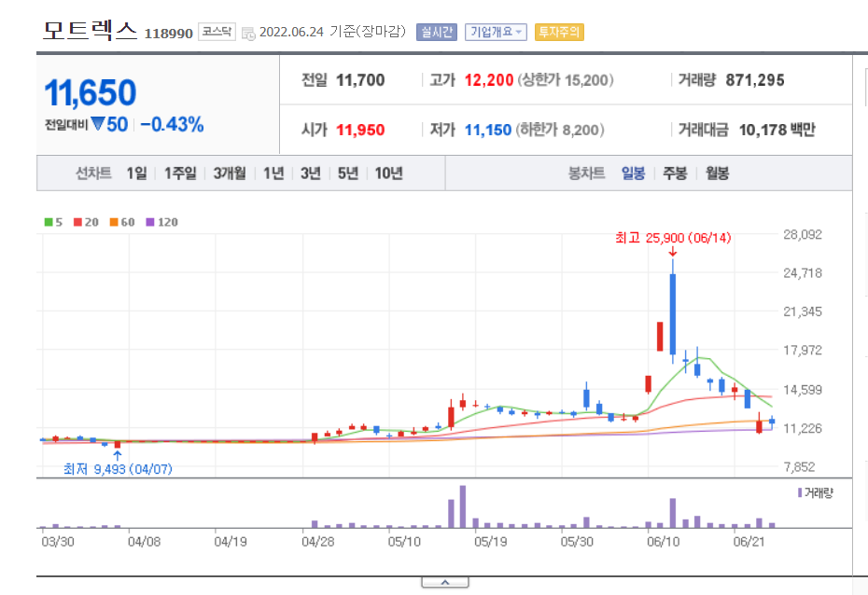The width and height of the screenshot is (868, 595).
Task: Click the 시가 value 11,950
Action: [360, 130]
